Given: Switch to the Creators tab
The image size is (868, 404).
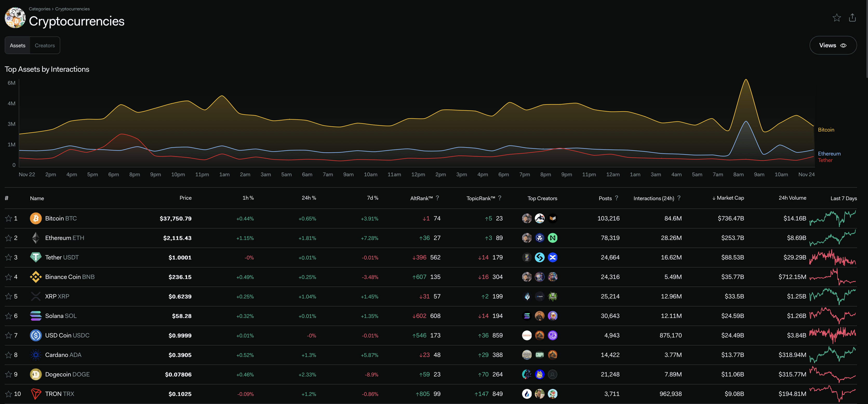Looking at the screenshot, I should [x=45, y=45].
